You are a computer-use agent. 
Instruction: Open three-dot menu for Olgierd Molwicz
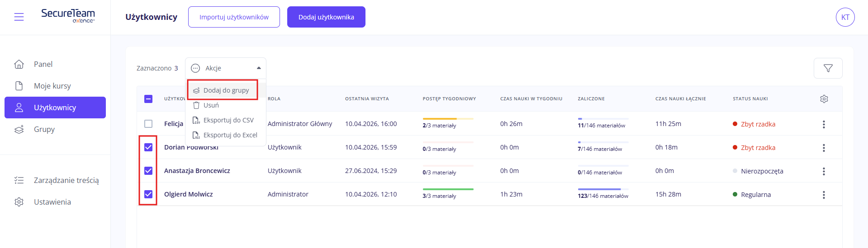pyautogui.click(x=823, y=195)
